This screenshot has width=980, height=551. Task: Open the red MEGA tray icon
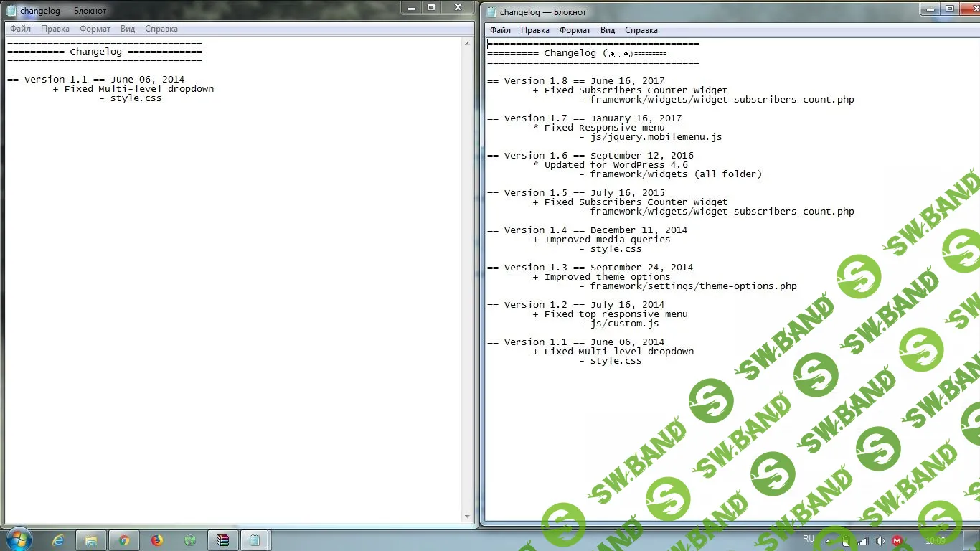click(x=897, y=541)
